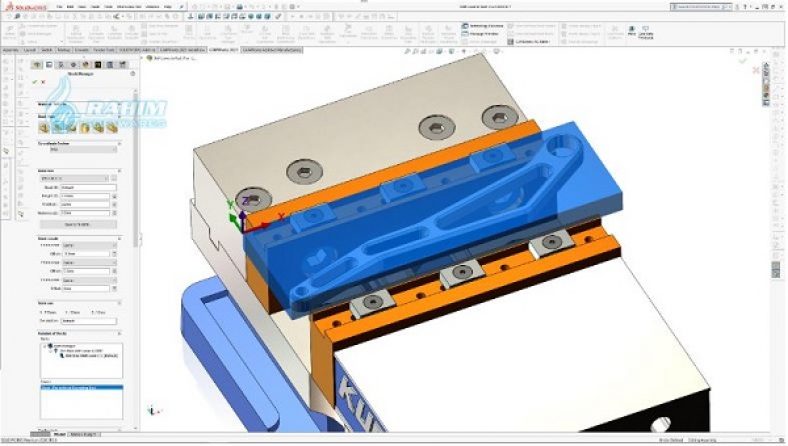Open Stock Manager help icon
Image resolution: width=788 pixels, height=446 pixels.
(x=133, y=74)
